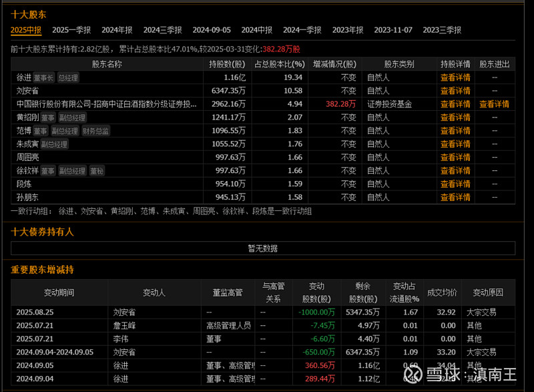Open the 2024三季报 tab
This screenshot has width=534, height=392.
(x=162, y=30)
